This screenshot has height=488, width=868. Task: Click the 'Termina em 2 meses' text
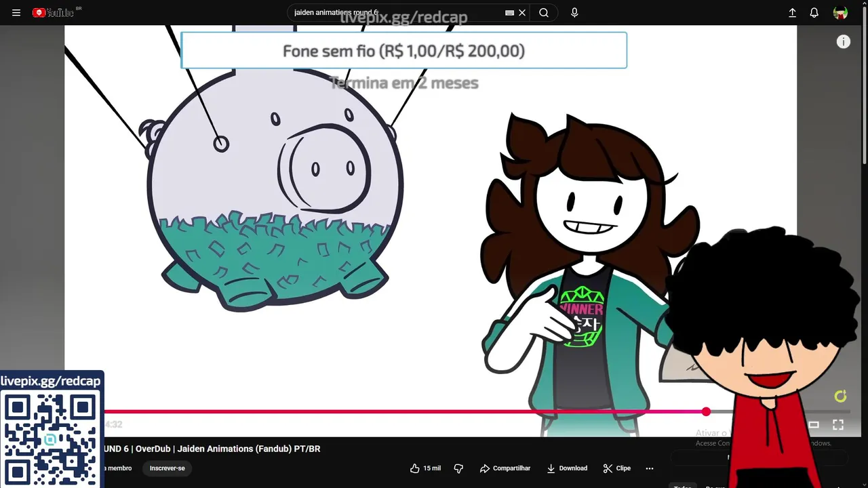click(403, 83)
